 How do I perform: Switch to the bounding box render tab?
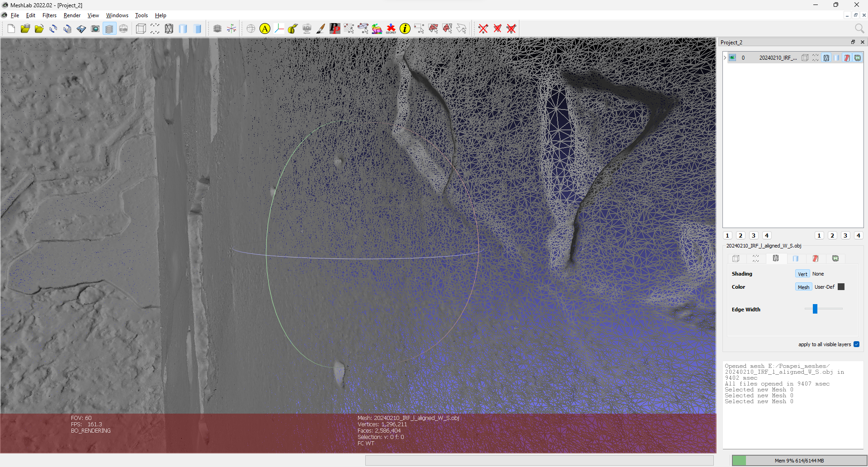click(736, 258)
